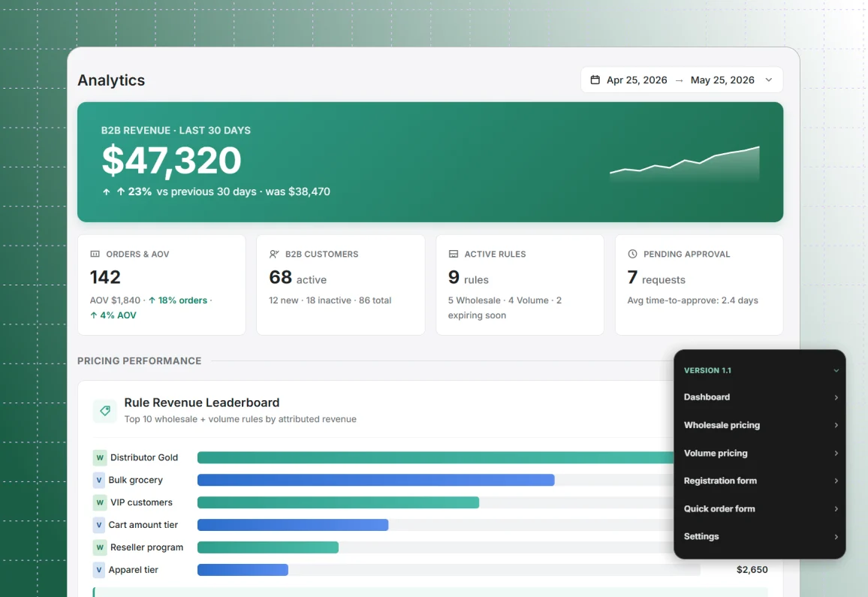Viewport: 868px width, 597px height.
Task: Click the W badge beside VIP customers
Action: coord(100,502)
